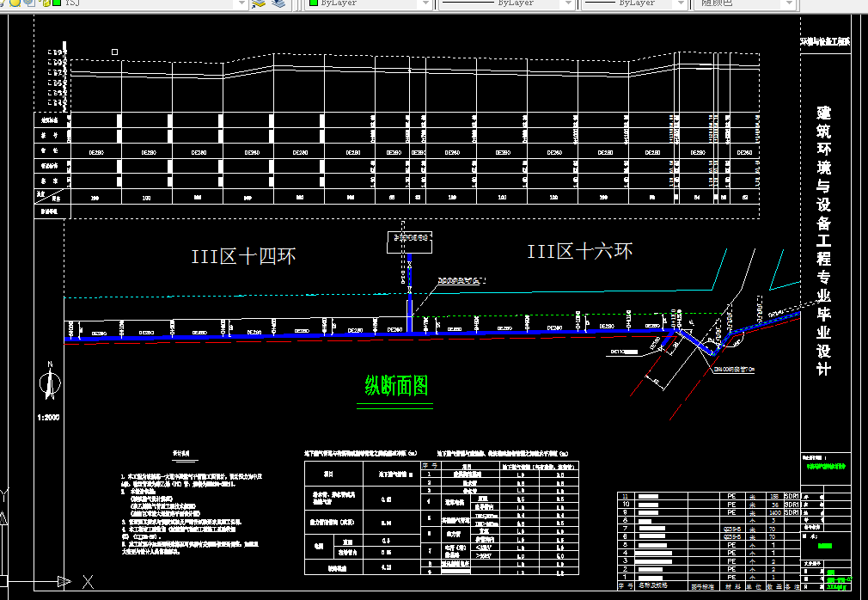Select the III区十四环 label
The width and height of the screenshot is (868, 600).
coord(243,256)
